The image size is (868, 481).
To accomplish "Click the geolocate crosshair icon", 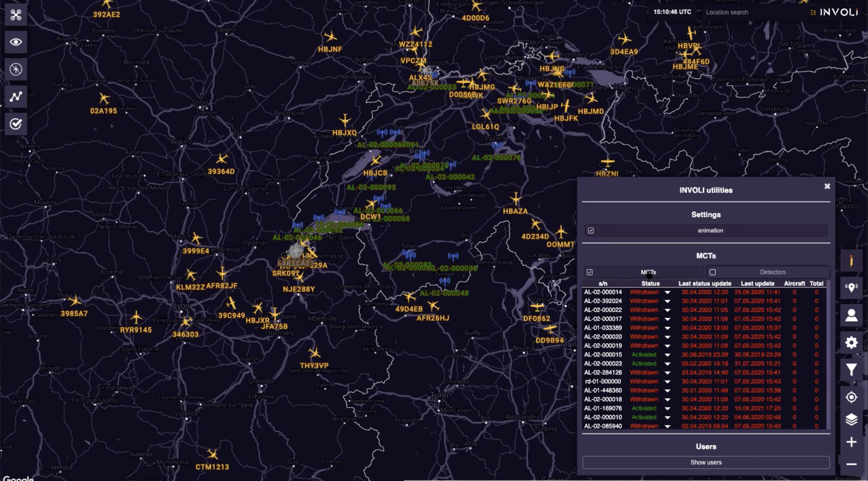I will (851, 397).
